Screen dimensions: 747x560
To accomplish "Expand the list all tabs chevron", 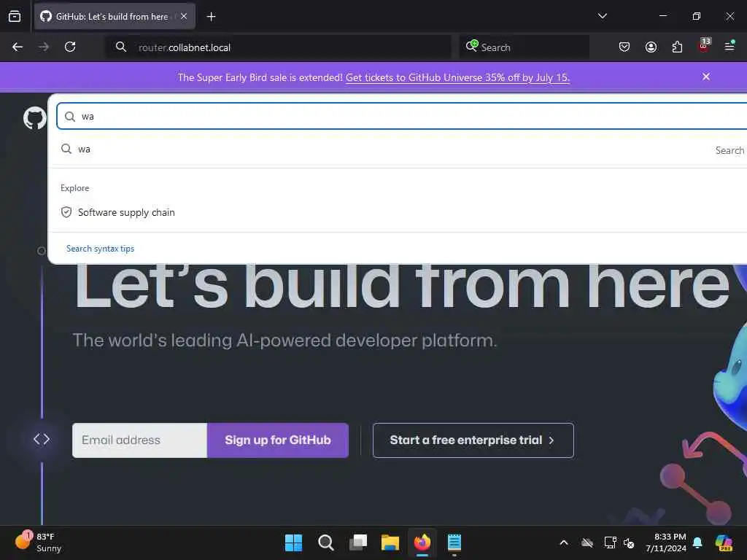I will (602, 16).
